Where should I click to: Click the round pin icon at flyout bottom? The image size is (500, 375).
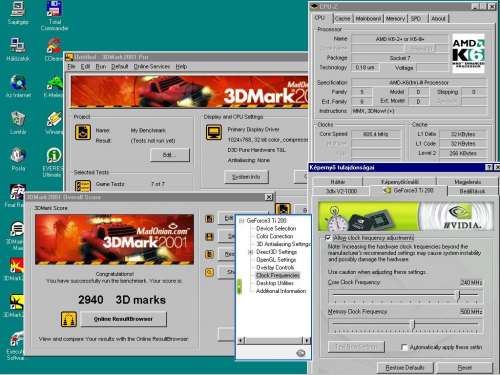click(301, 353)
